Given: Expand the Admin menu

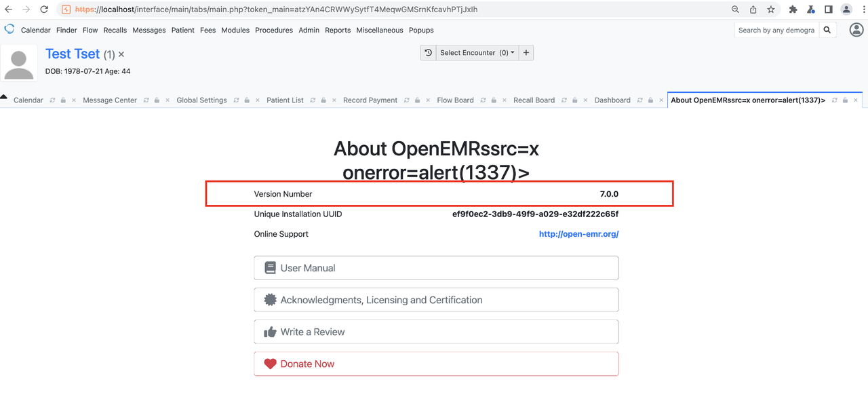Looking at the screenshot, I should 309,30.
